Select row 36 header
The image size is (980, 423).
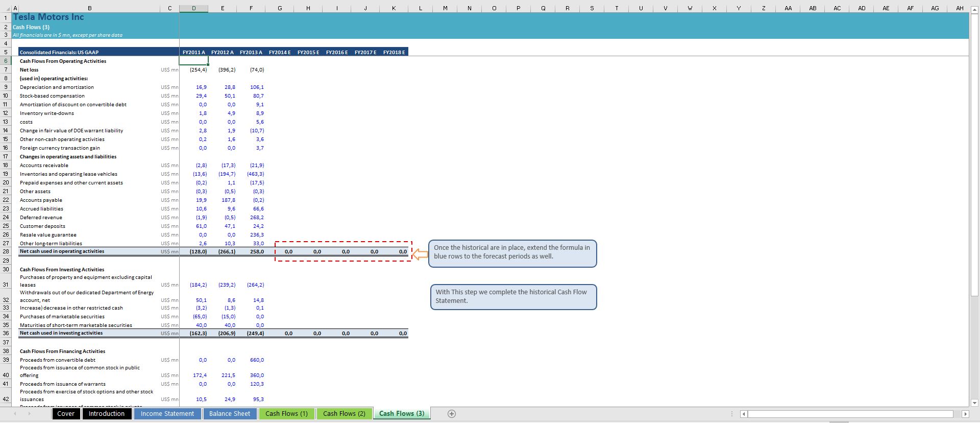6,333
